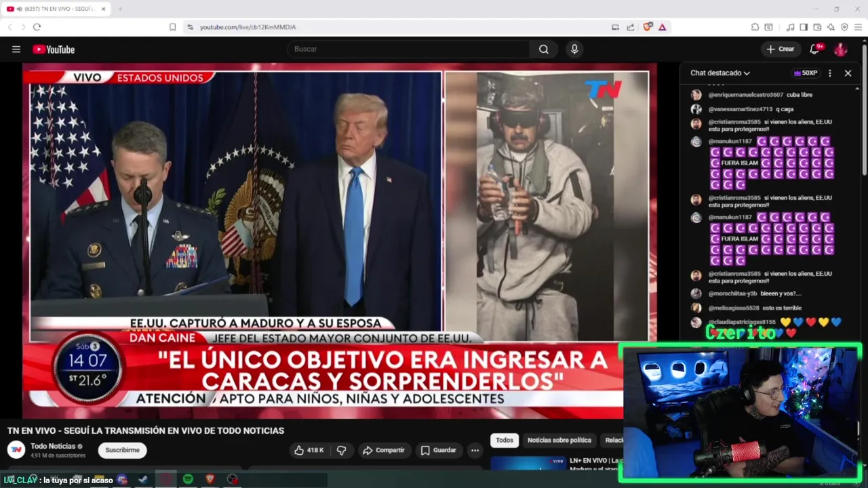
Task: Click the address bar URL
Action: 248,27
